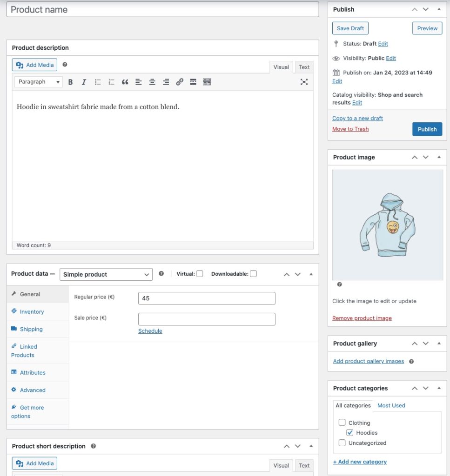
Task: Collapse the Product categories panel
Action: (x=439, y=388)
